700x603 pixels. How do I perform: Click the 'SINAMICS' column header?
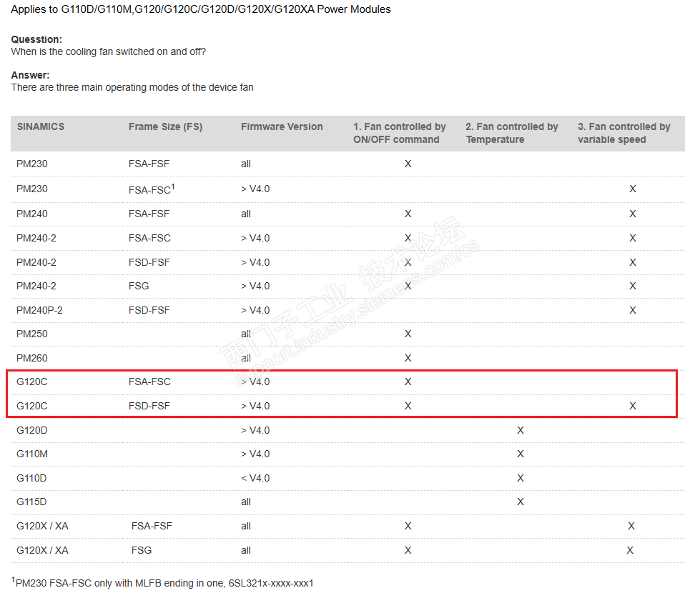click(x=41, y=126)
